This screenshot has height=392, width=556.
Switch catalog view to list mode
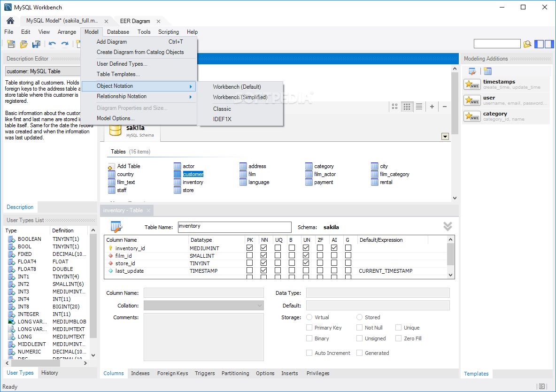tap(419, 106)
